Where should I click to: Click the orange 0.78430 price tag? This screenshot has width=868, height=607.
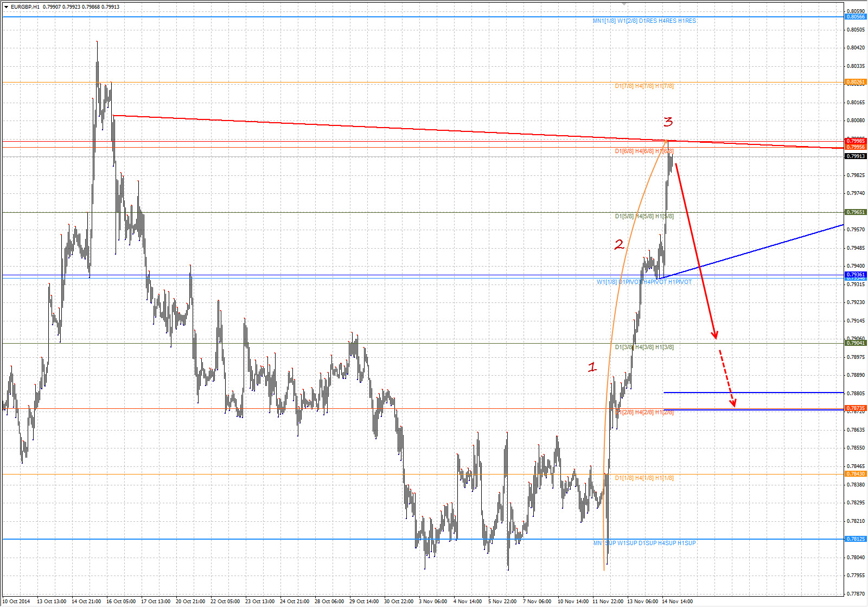click(x=856, y=474)
